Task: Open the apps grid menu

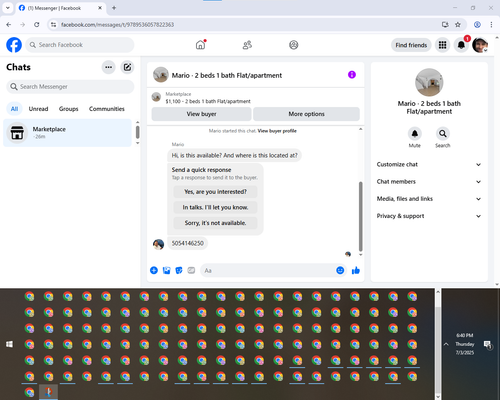Action: (442, 45)
